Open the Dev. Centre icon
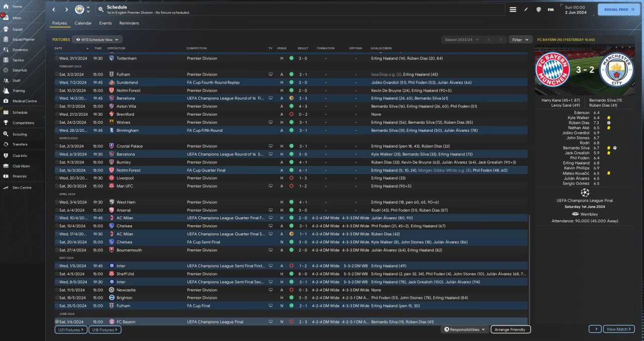 [6, 188]
